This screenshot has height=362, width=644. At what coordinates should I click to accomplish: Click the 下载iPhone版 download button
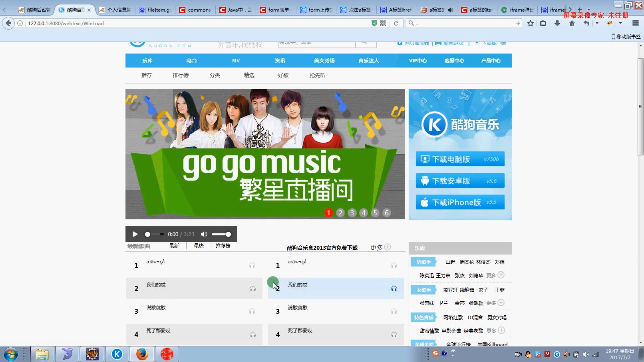coord(460,202)
